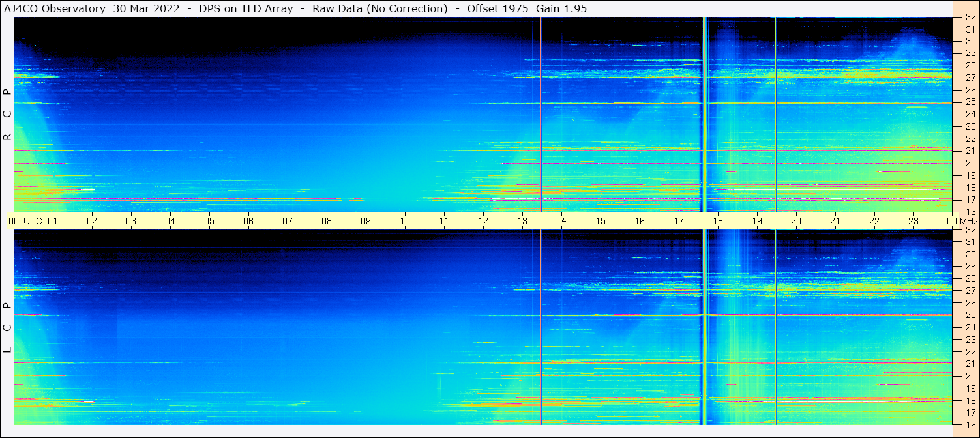Select the 22 MHz tick on the RCP scale
The height and width of the screenshot is (438, 980).
coord(970,139)
